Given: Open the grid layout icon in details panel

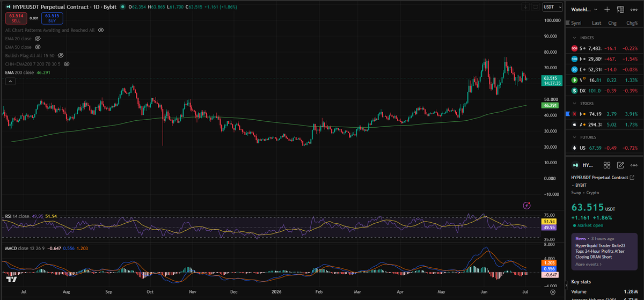Looking at the screenshot, I should click(607, 165).
